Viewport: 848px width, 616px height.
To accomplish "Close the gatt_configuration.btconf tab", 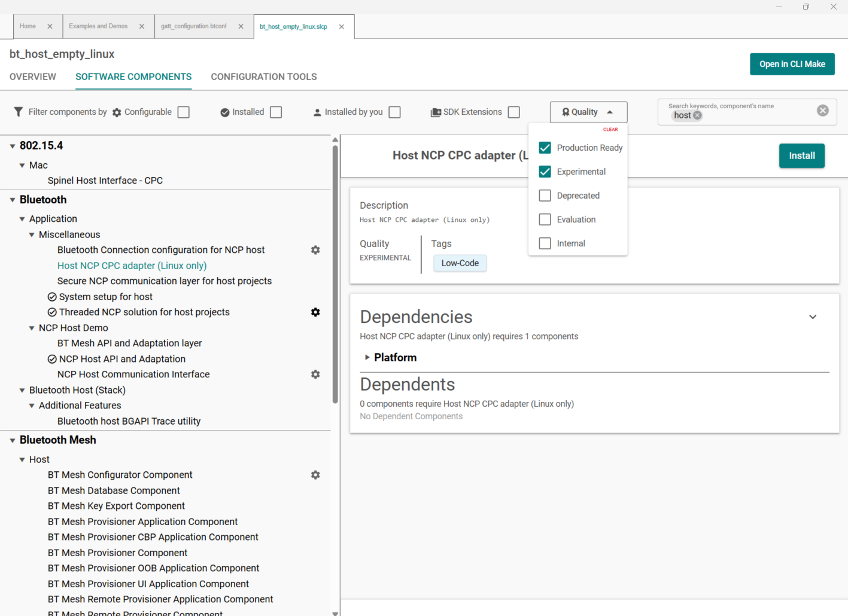I will click(x=241, y=26).
